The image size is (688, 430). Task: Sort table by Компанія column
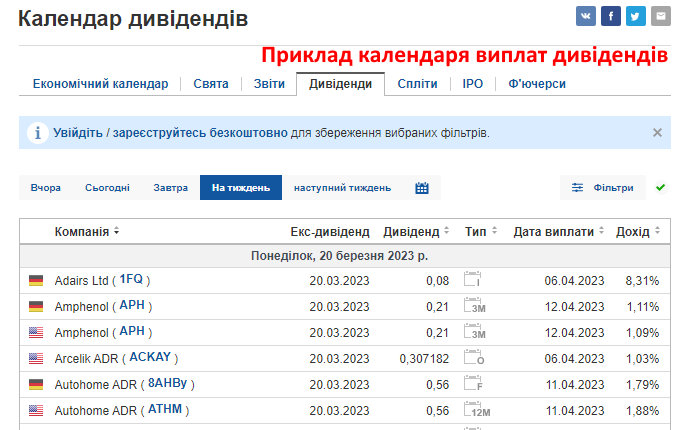click(x=86, y=231)
